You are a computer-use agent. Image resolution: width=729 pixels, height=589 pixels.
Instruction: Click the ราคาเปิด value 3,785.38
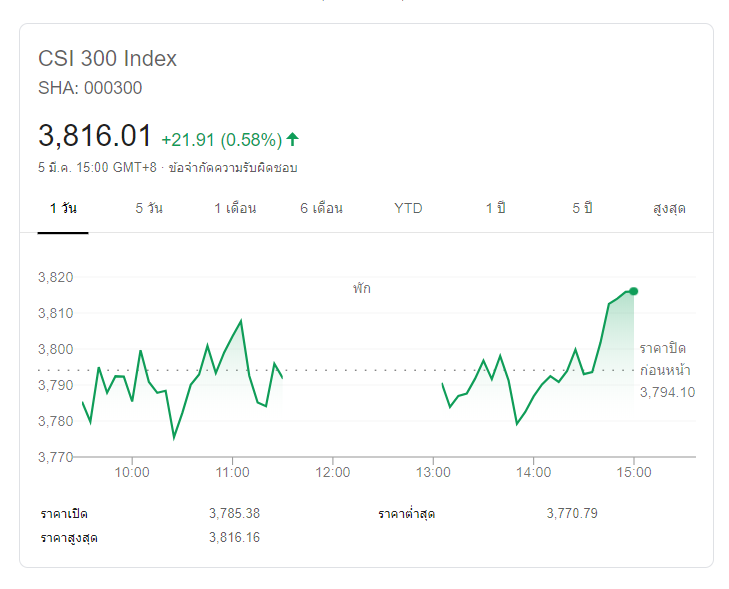click(x=234, y=514)
